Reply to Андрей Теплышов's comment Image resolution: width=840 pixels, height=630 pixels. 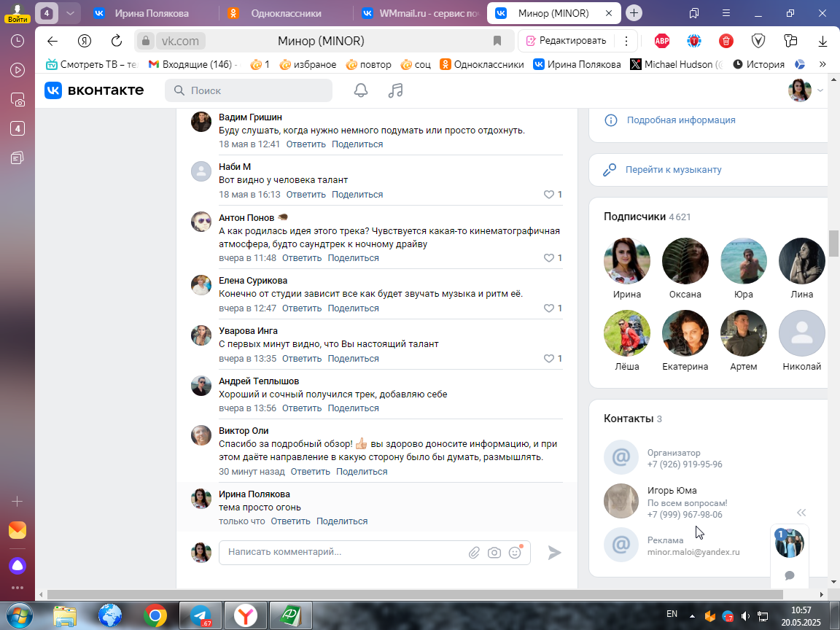click(x=302, y=408)
